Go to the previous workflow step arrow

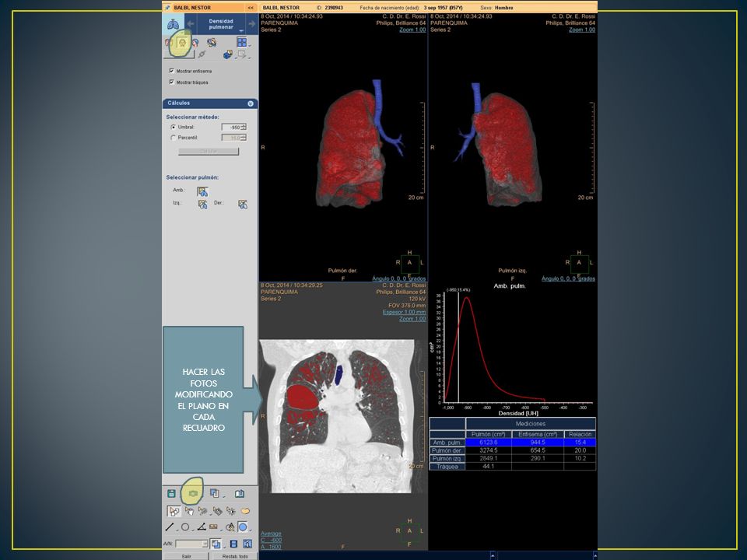click(191, 24)
